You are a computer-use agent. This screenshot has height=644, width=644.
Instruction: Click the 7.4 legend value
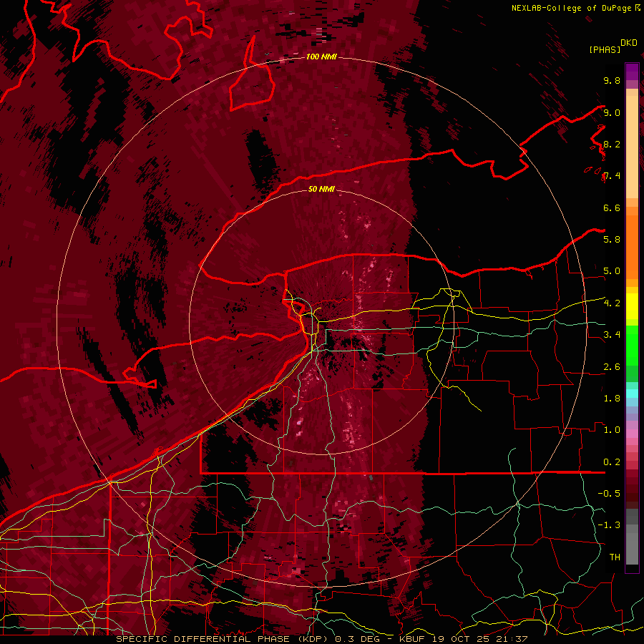pyautogui.click(x=612, y=176)
